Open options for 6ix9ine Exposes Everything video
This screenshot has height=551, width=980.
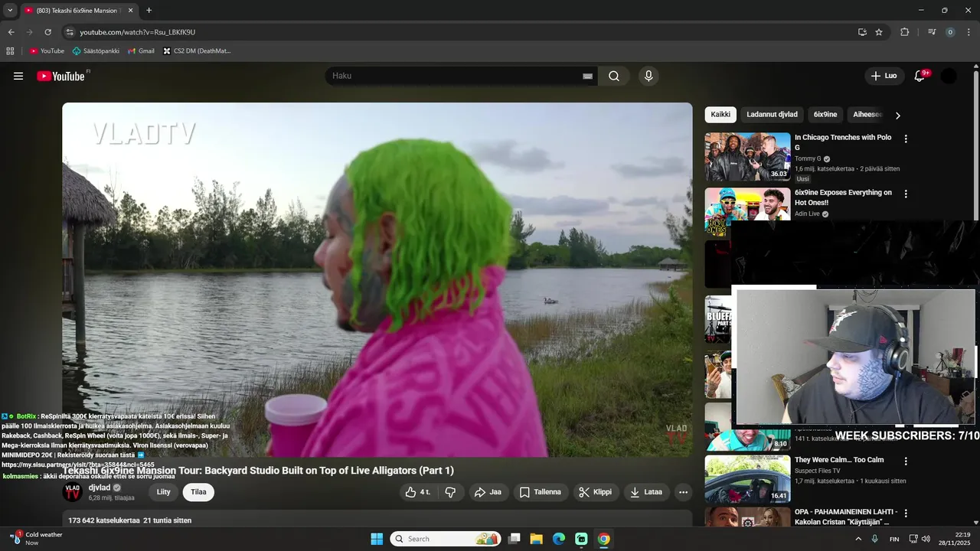(906, 194)
